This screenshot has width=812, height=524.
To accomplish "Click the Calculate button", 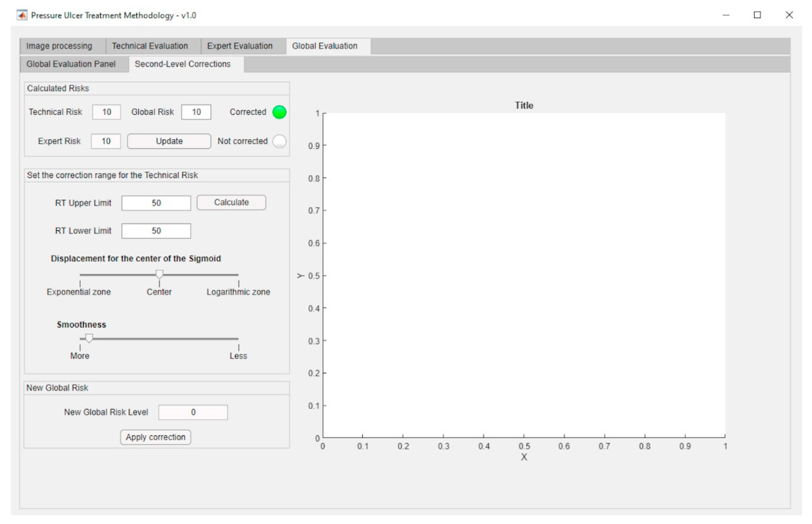I will click(231, 202).
